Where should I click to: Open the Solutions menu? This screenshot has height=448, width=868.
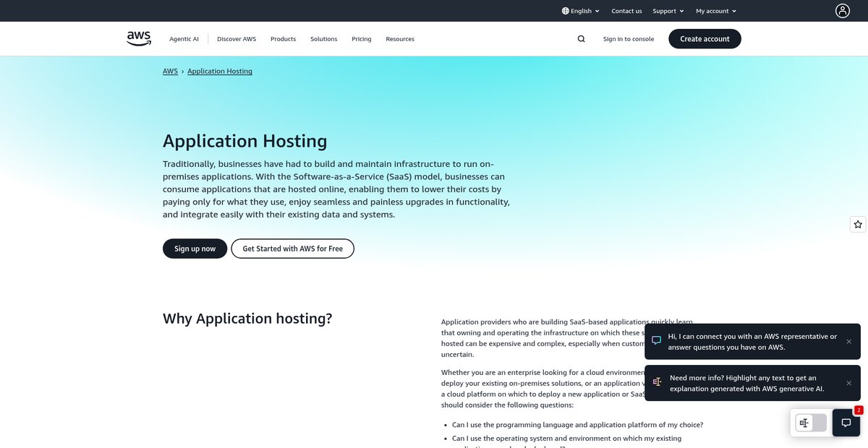coord(324,39)
